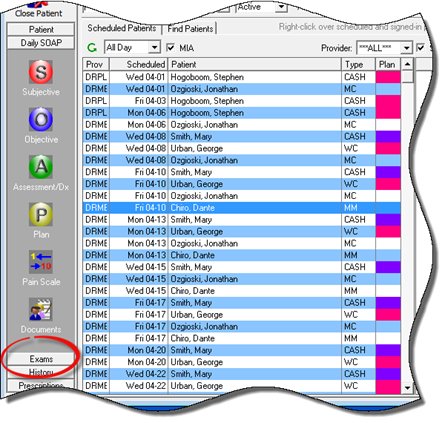The image size is (445, 423).
Task: Toggle checkbox right of Provider dropdown
Action: 421,48
